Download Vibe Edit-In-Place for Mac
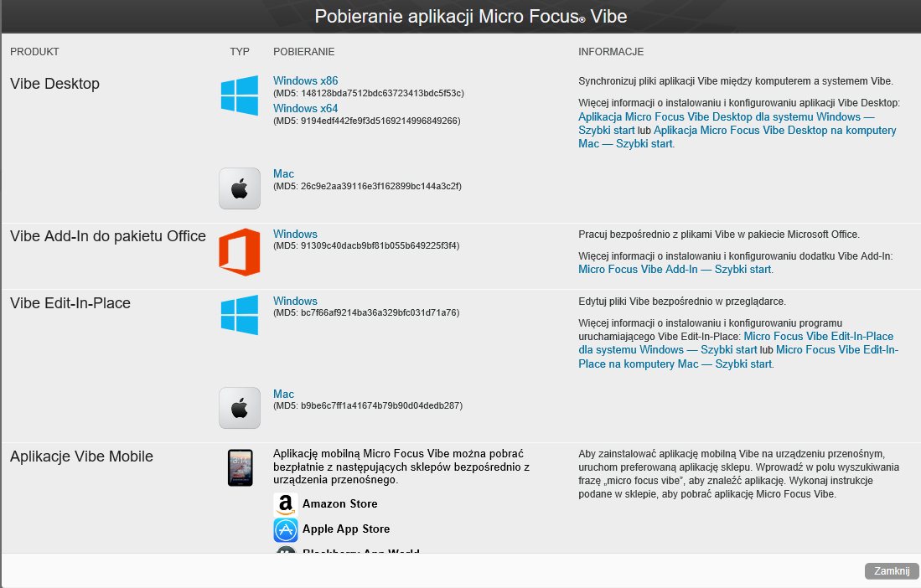921x588 pixels. point(283,395)
